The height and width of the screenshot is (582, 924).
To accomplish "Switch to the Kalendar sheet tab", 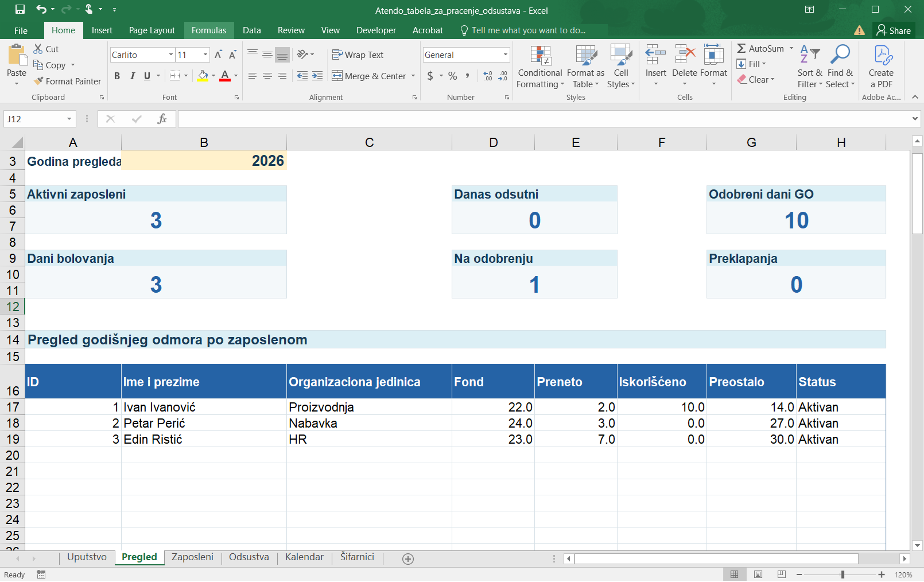I will tap(304, 557).
